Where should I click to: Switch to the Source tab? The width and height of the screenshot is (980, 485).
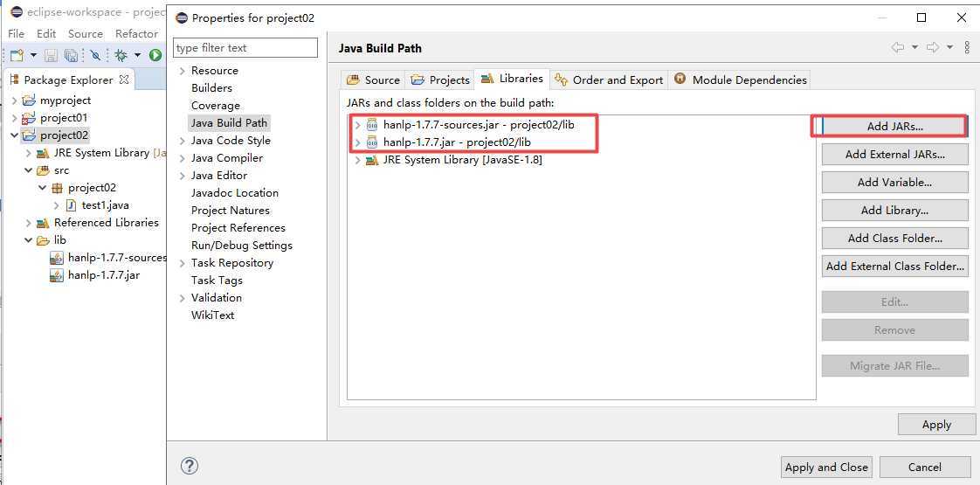click(x=373, y=80)
